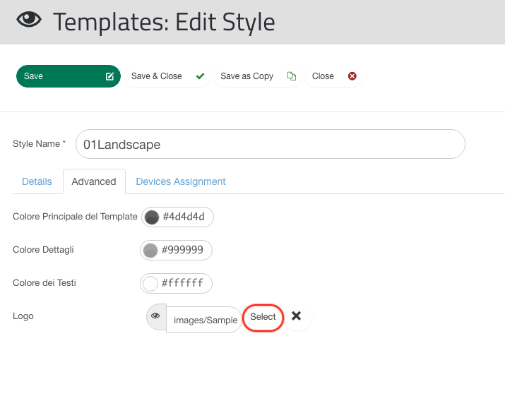Click Save & Close button

[167, 76]
